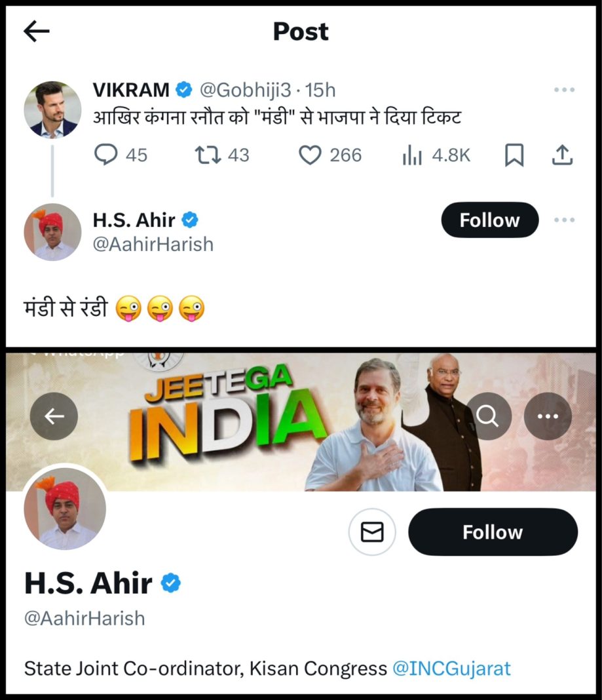
Task: Follow H.S. Ahir from the reply
Action: [x=490, y=220]
